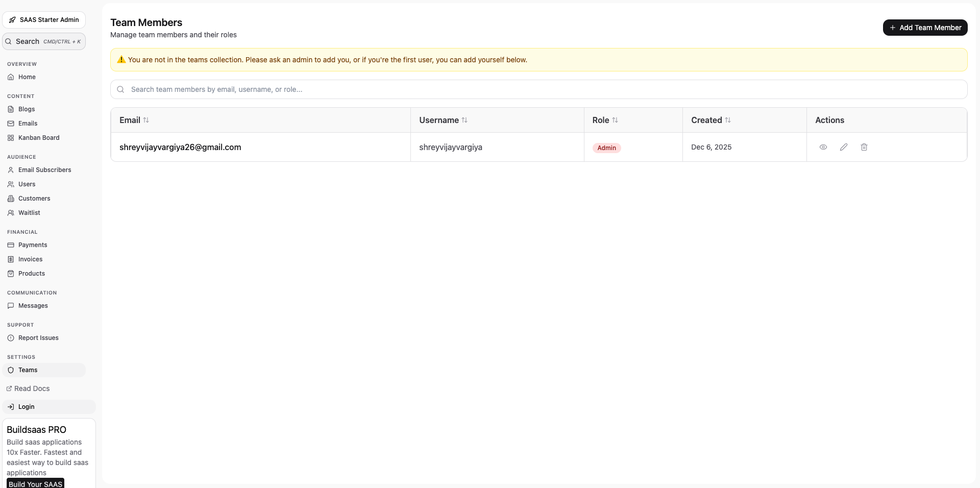Open Kanban Board from sidebar
The width and height of the screenshot is (980, 488).
click(44, 138)
